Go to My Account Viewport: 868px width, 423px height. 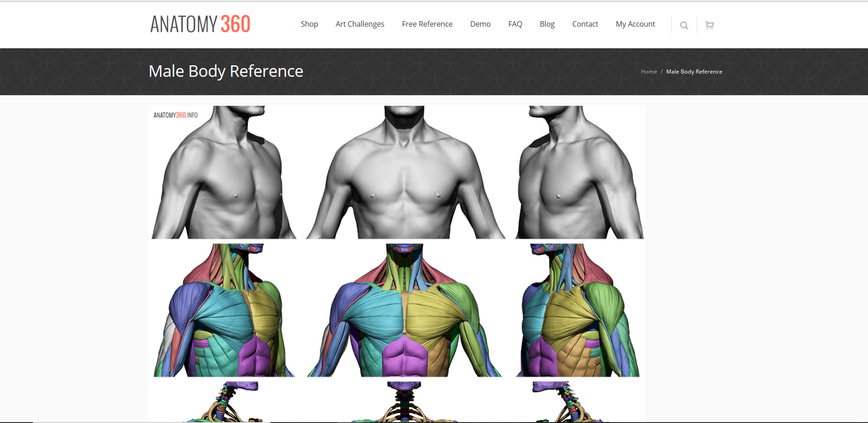pyautogui.click(x=635, y=24)
